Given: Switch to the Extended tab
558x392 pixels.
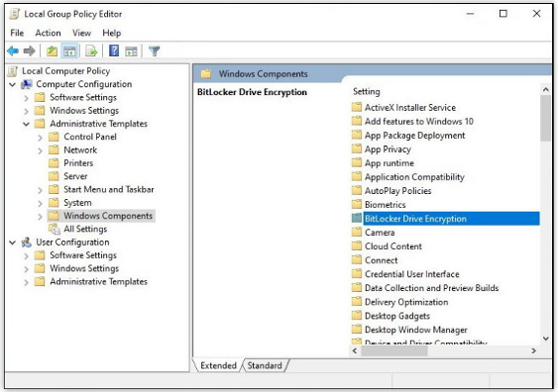Looking at the screenshot, I should [x=218, y=365].
